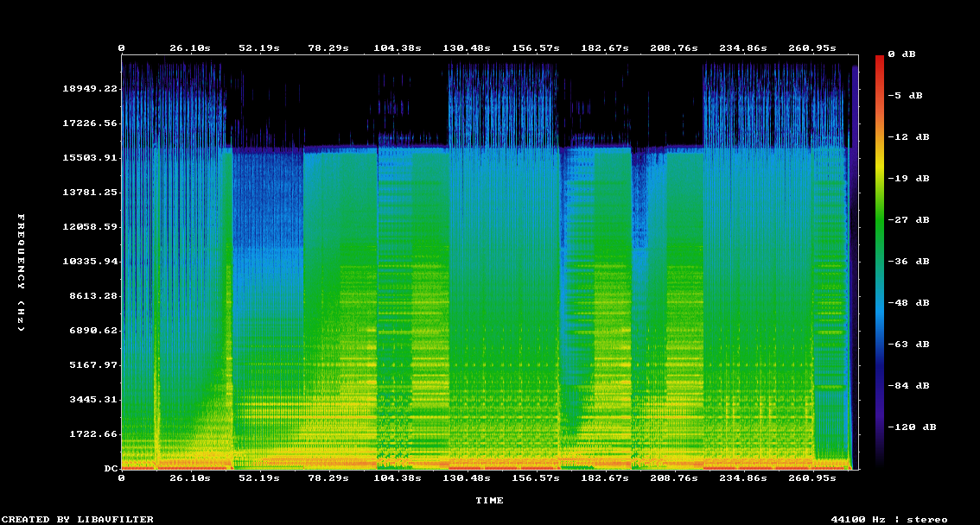
Task: Click the red top of the color scale bar
Action: [879, 60]
